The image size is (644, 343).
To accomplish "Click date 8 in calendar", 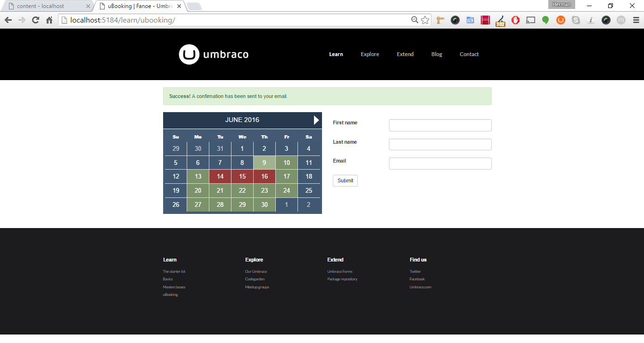I will click(242, 163).
